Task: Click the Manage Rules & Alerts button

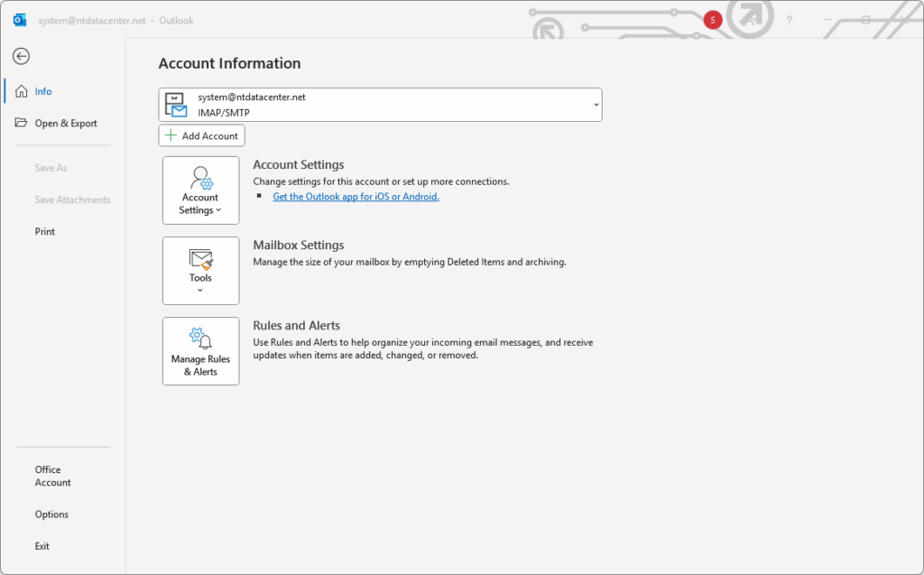Action: coord(200,351)
